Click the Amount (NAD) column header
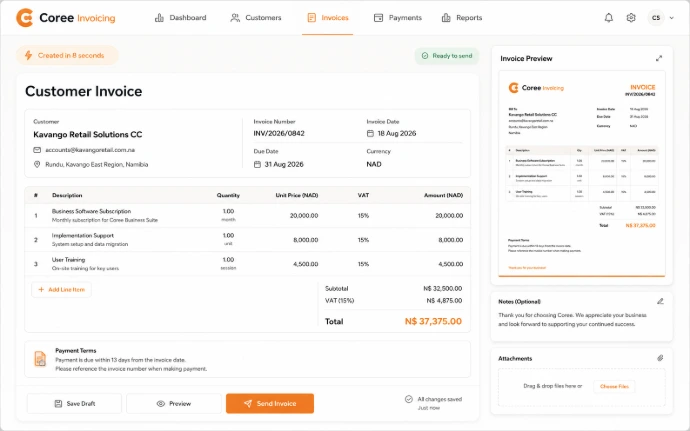This screenshot has height=431, width=690. point(443,195)
